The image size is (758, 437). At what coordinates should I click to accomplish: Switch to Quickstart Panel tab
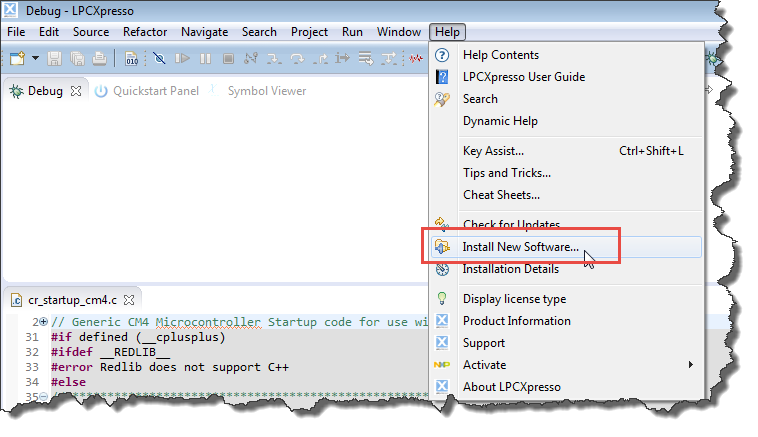155,91
